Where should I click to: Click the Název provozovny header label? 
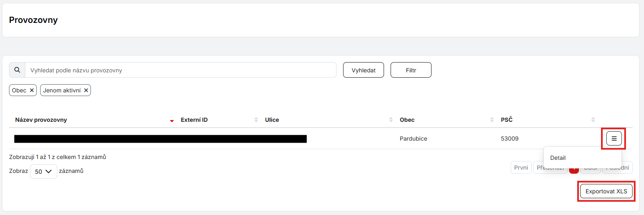coord(41,120)
